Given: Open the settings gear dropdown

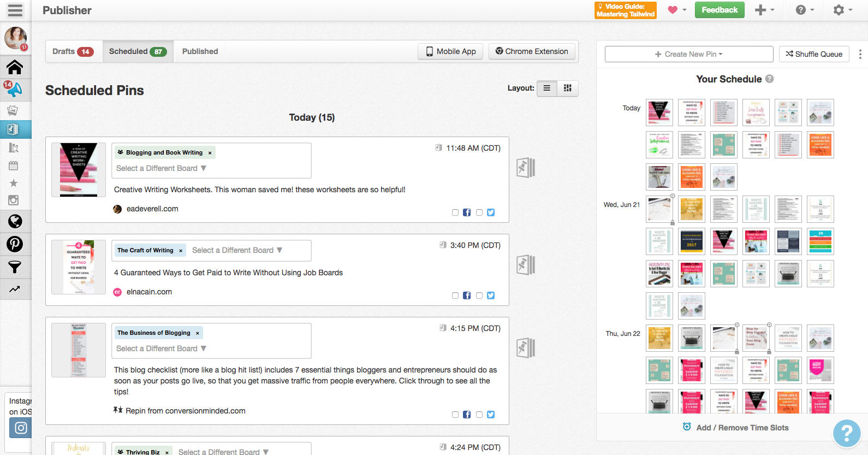Looking at the screenshot, I should click(842, 10).
